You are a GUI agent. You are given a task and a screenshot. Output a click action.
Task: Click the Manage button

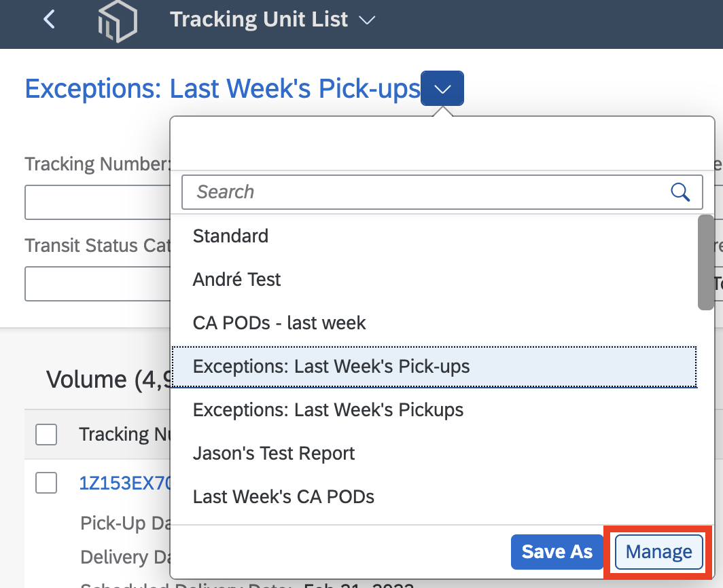coord(658,551)
